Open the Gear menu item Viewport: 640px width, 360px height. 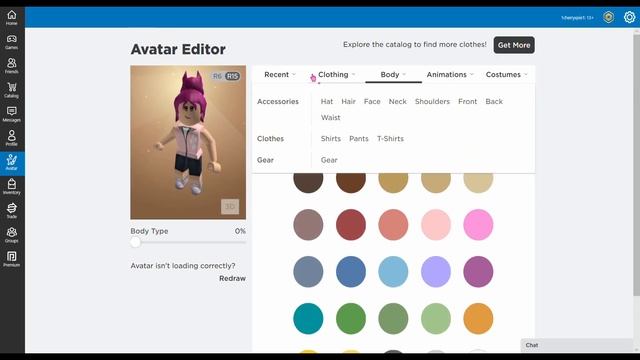pyautogui.click(x=329, y=160)
